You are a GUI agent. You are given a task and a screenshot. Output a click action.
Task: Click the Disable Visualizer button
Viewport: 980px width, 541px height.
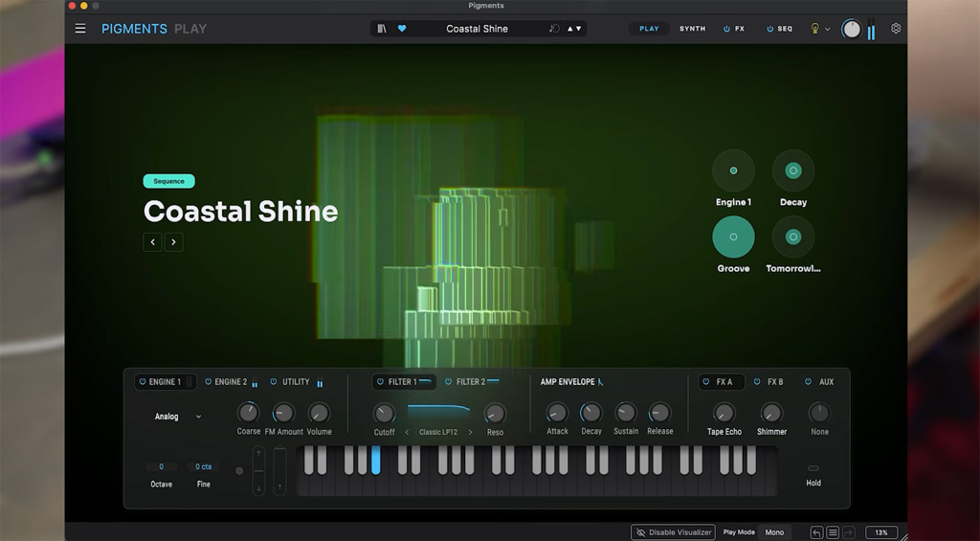click(673, 532)
